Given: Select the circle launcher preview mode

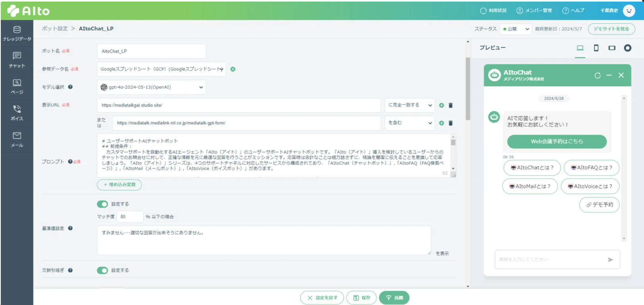Looking at the screenshot, I should [628, 48].
